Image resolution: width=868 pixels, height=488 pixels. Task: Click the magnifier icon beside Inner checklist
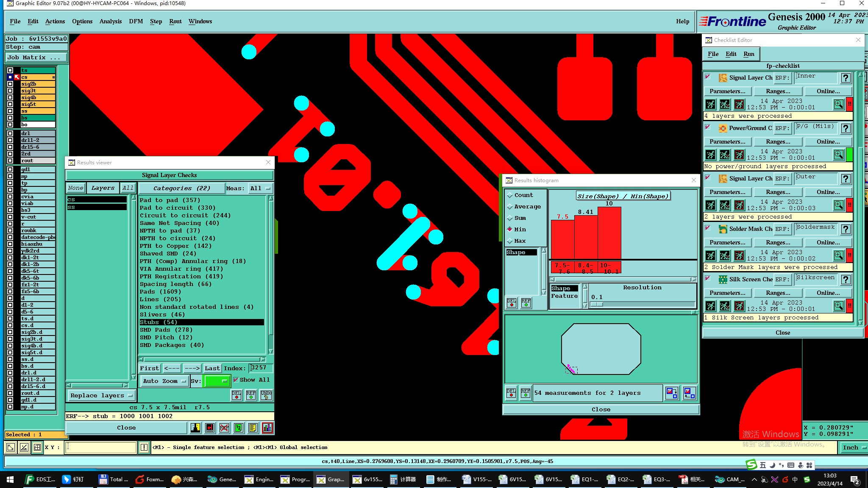[838, 104]
